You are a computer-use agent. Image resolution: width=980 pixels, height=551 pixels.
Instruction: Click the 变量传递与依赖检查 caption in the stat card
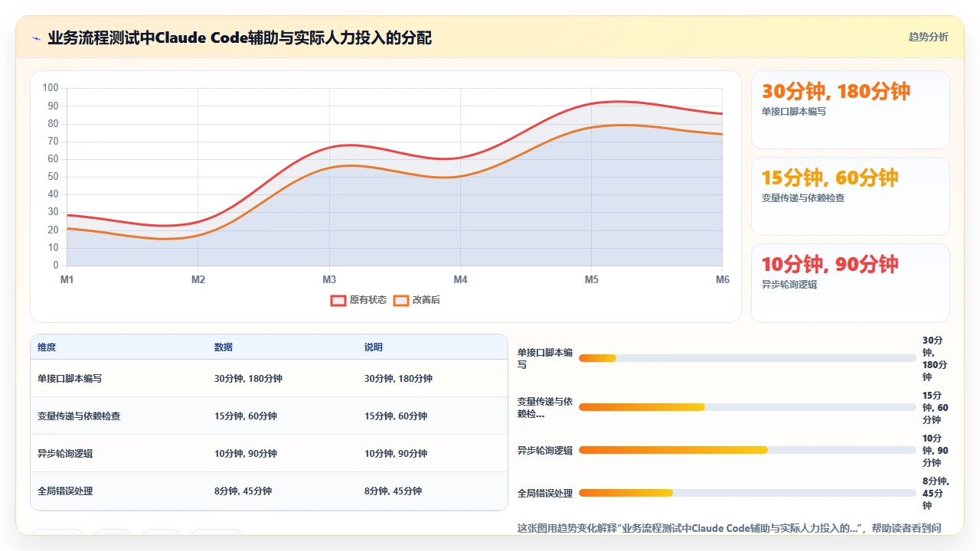point(803,198)
